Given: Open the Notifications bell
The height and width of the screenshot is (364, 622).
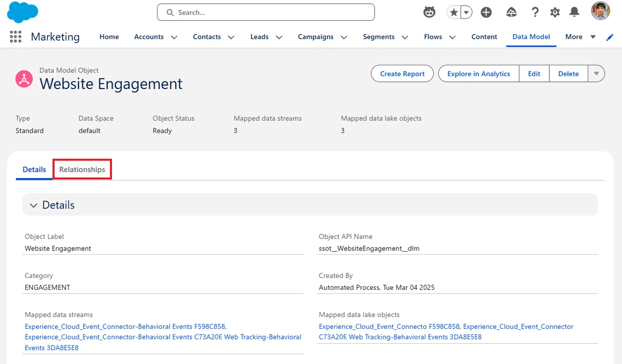Looking at the screenshot, I should point(574,12).
